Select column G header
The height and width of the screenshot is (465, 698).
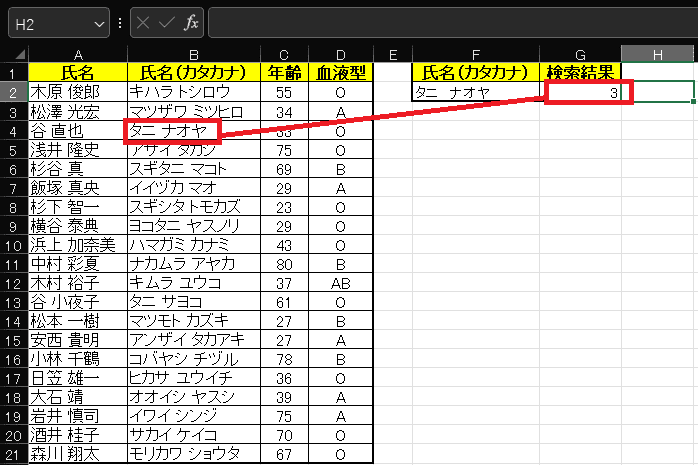(580, 53)
